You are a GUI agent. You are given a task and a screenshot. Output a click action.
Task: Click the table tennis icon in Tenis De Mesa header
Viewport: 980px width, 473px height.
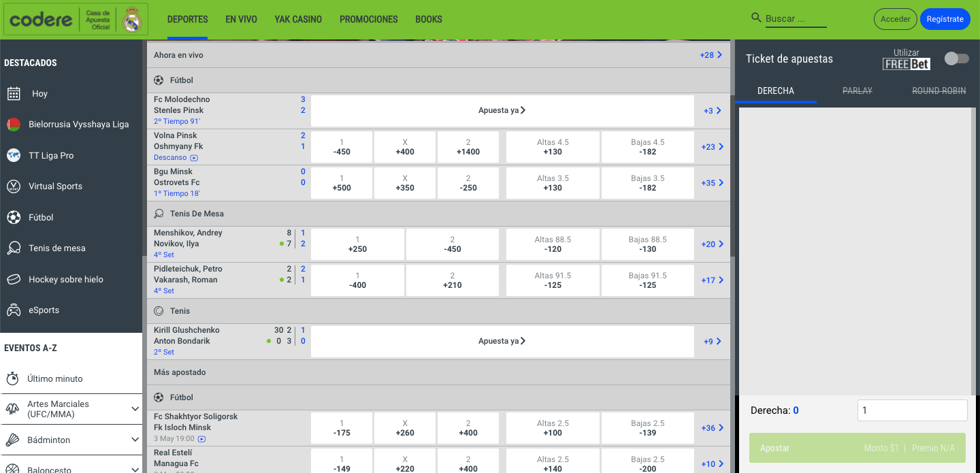(x=159, y=214)
